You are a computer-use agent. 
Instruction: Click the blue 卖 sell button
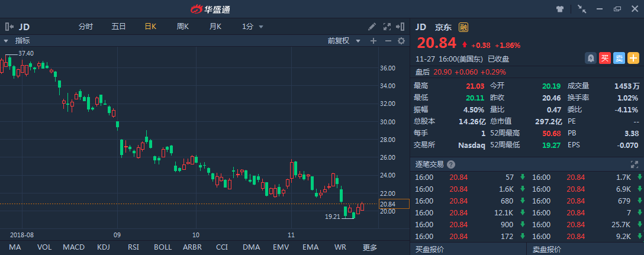[x=619, y=59]
